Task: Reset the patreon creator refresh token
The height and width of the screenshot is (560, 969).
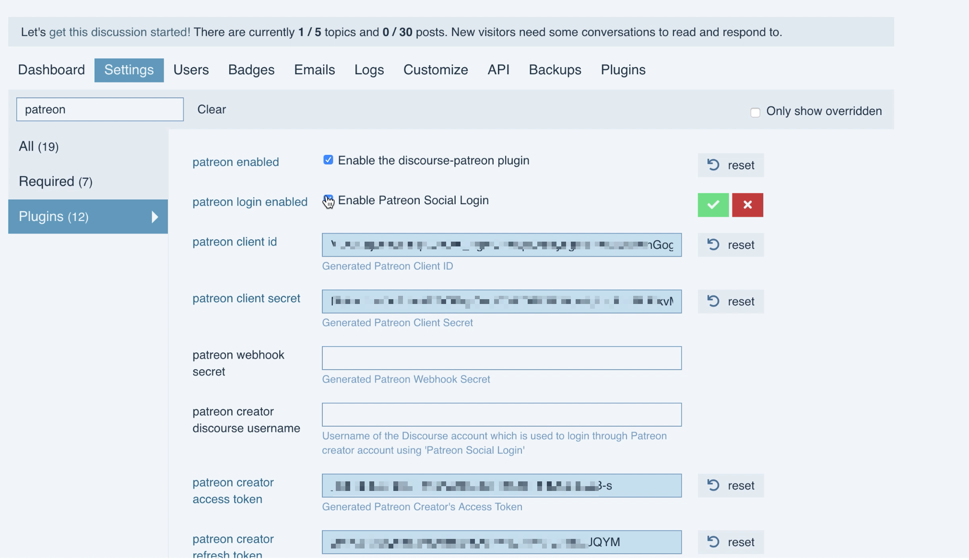Action: pos(731,542)
